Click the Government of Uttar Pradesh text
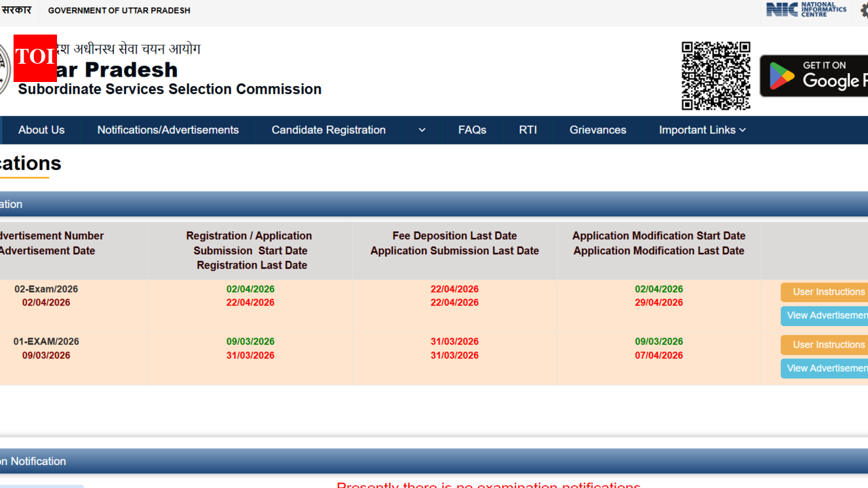 (x=119, y=11)
